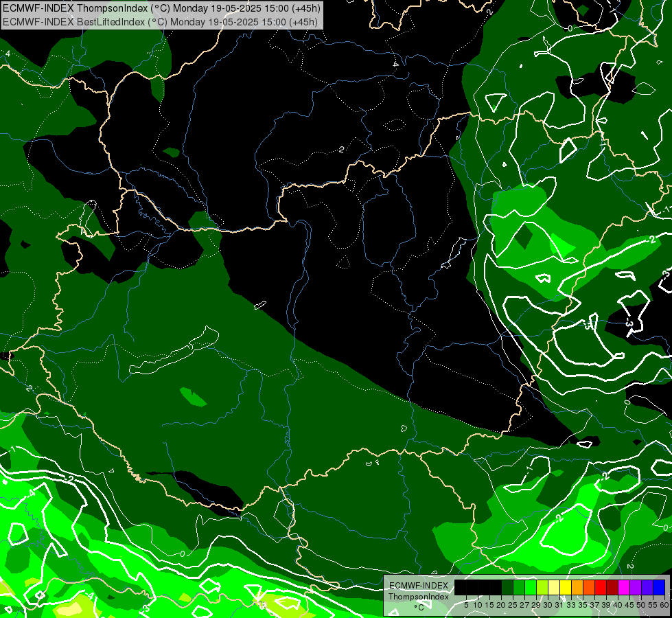This screenshot has height=618, width=672.
Task: Select the blue 55-60 legend swatch
Action: (659, 587)
